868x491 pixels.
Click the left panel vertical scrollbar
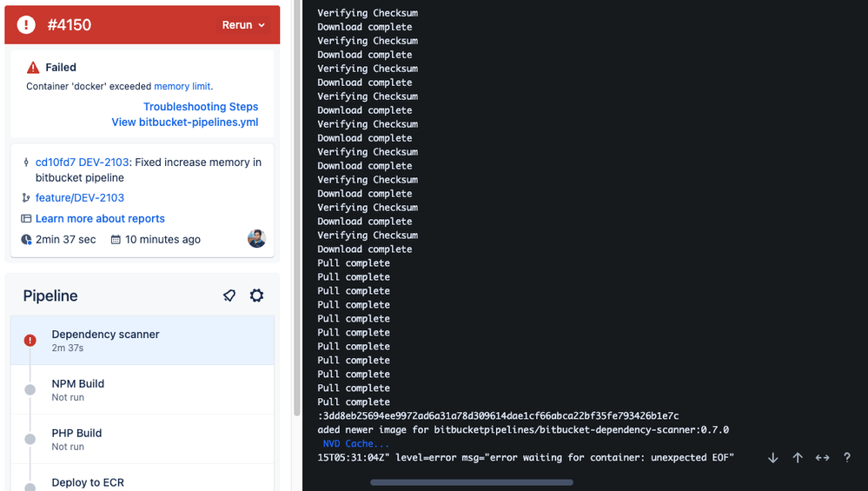point(296,208)
